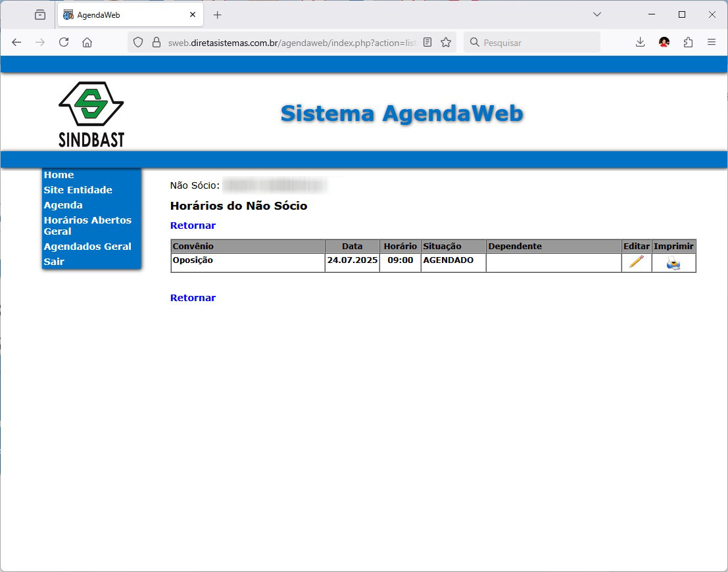Click the bottom Retornar link
Screen dimensions: 728x572
(193, 298)
